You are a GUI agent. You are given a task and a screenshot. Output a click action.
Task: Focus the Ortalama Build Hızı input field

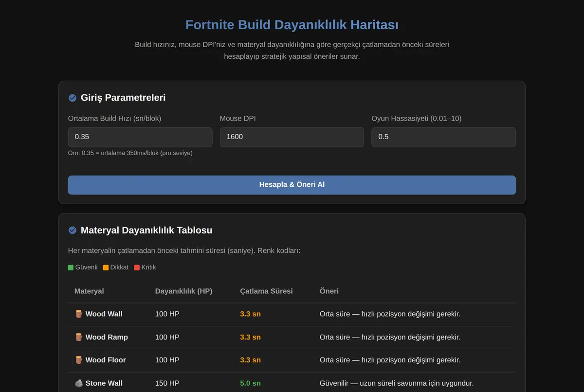[x=140, y=137]
